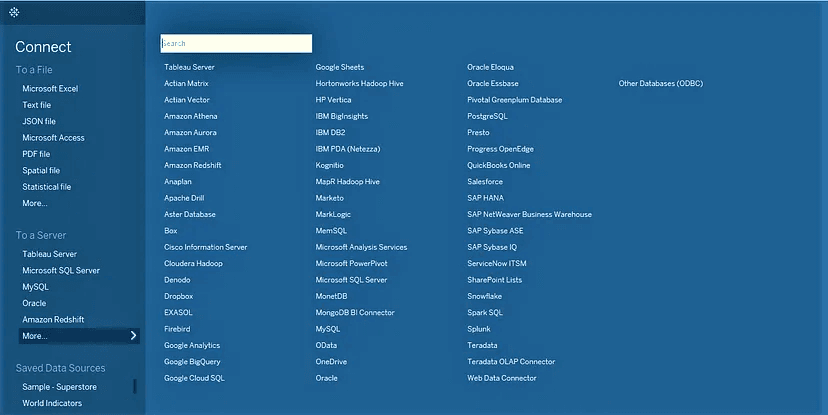Select Google BigQuery connector

click(192, 362)
